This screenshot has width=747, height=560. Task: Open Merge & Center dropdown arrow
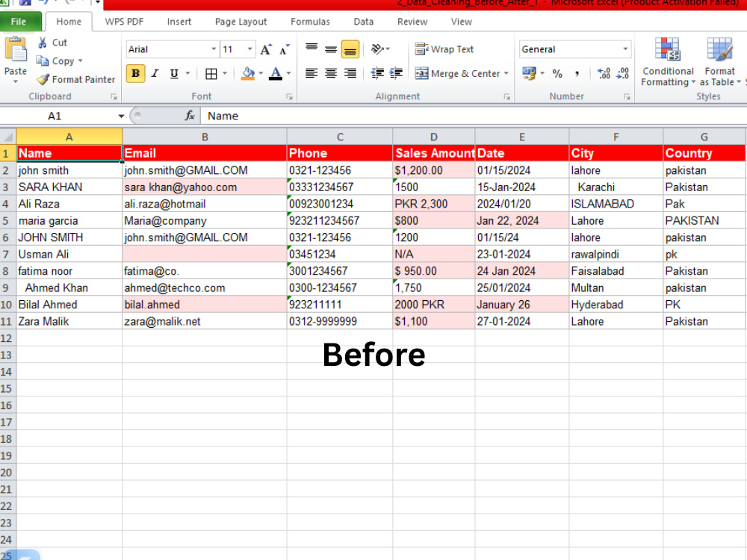click(506, 73)
